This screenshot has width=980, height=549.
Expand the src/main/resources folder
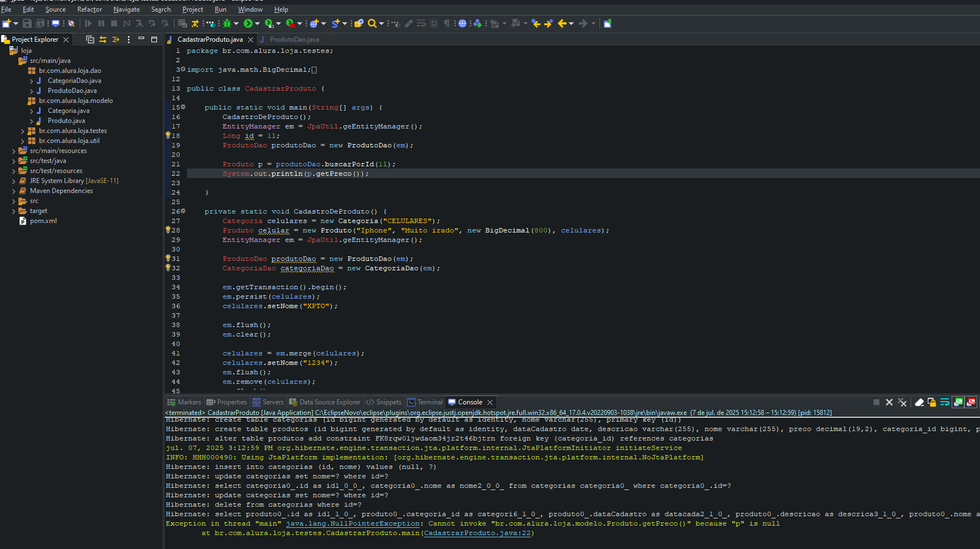(x=14, y=151)
